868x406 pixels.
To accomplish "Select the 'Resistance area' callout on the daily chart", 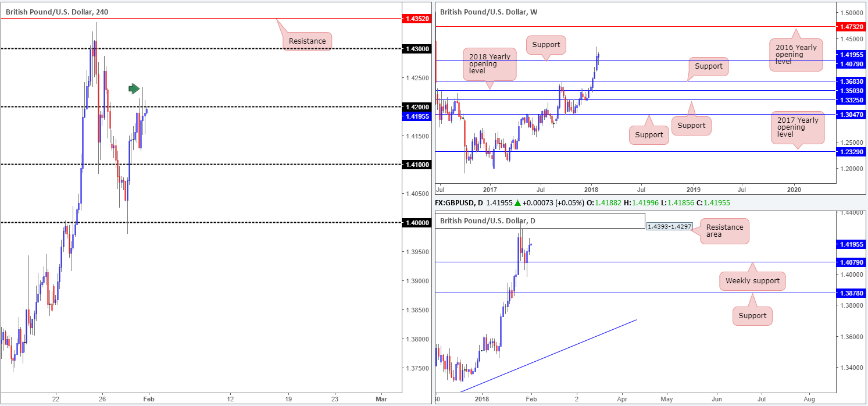I will click(724, 231).
